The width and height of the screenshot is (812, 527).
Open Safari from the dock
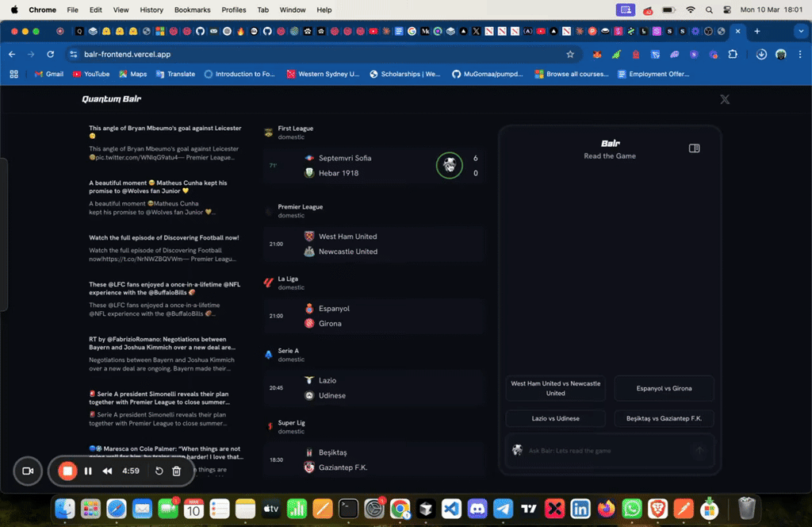(x=117, y=509)
